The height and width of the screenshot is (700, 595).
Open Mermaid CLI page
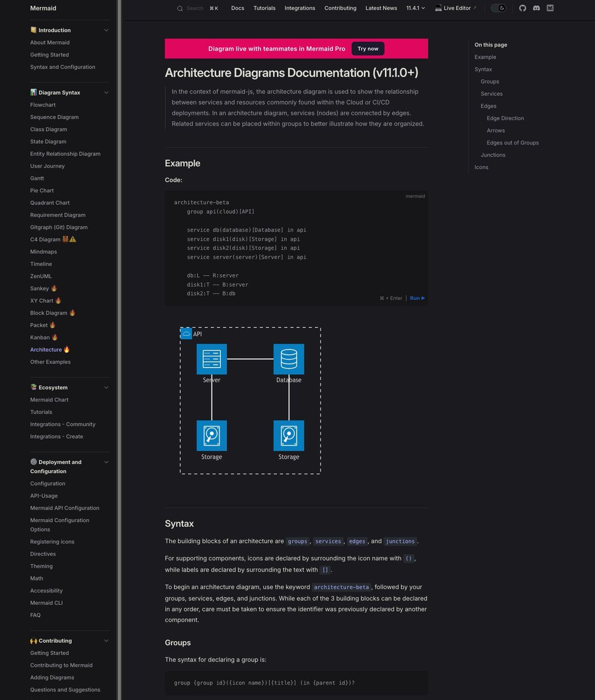(46, 603)
